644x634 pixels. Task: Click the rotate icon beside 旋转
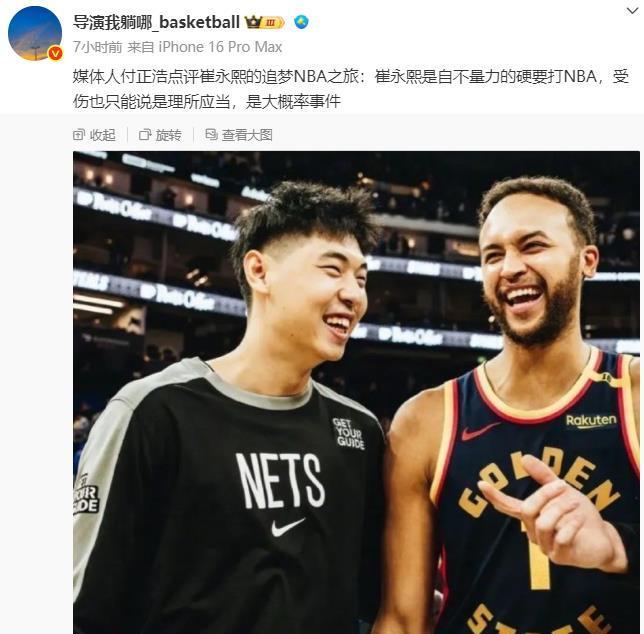pos(145,135)
